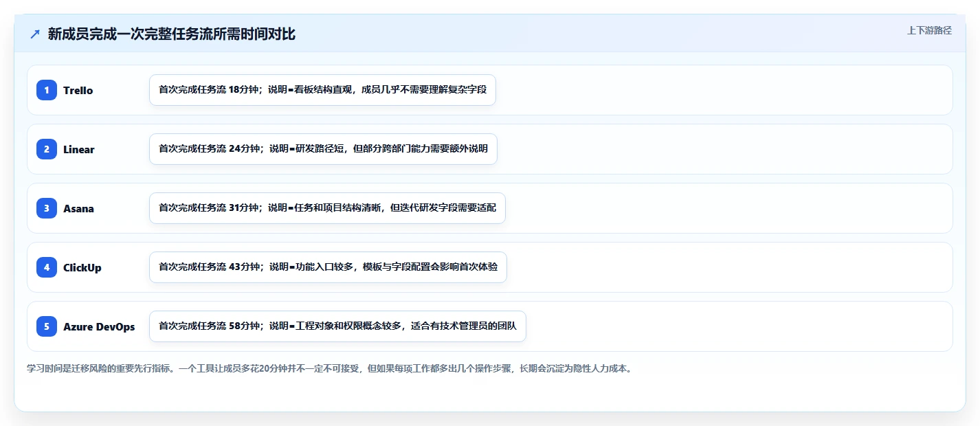Click the 18分钟 Trello description box
The width and height of the screenshot is (980, 426).
click(322, 90)
